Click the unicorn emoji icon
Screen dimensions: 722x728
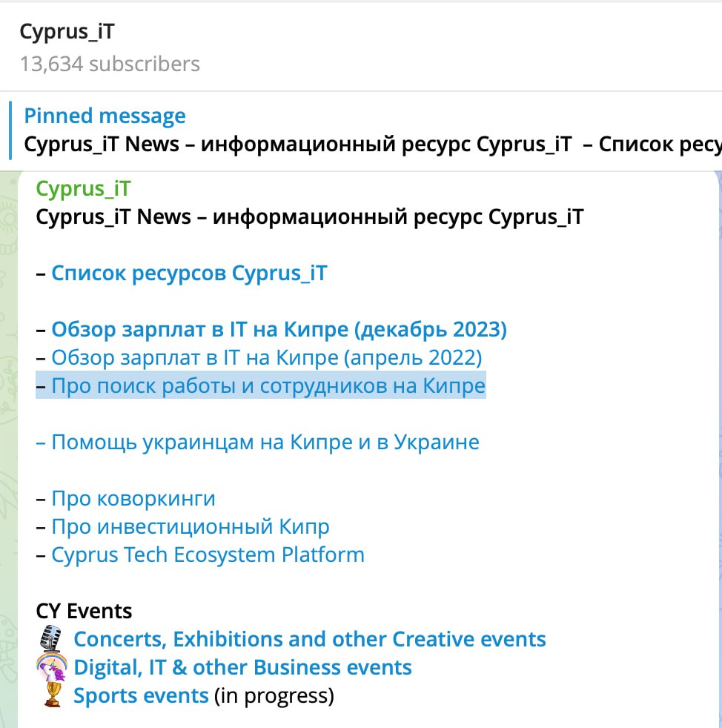[x=51, y=667]
